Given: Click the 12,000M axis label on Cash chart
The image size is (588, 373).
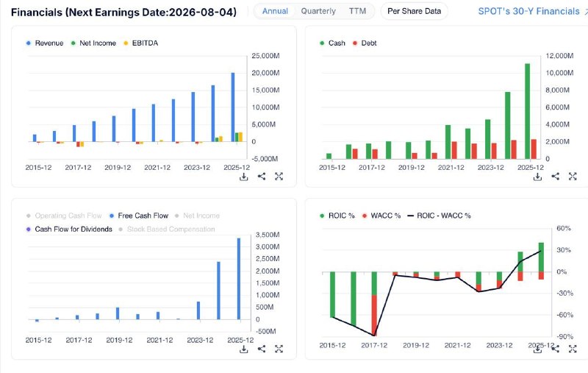Looking at the screenshot, I should [x=559, y=56].
